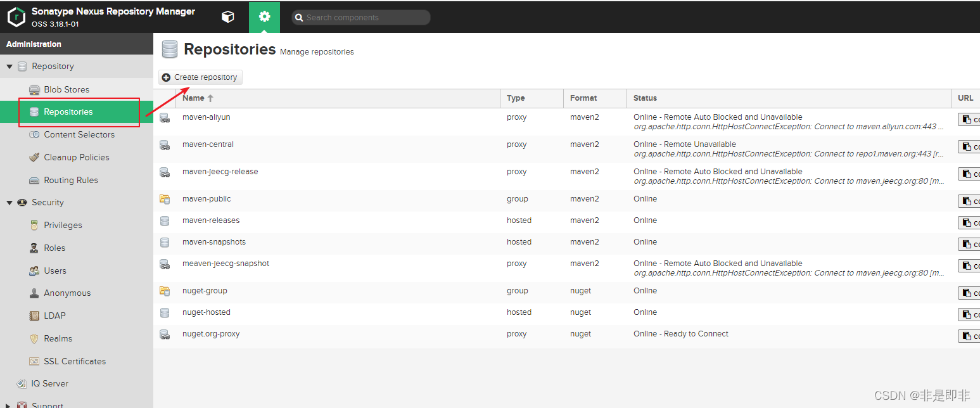Sort by the Status column header
The image size is (980, 408).
789,98
